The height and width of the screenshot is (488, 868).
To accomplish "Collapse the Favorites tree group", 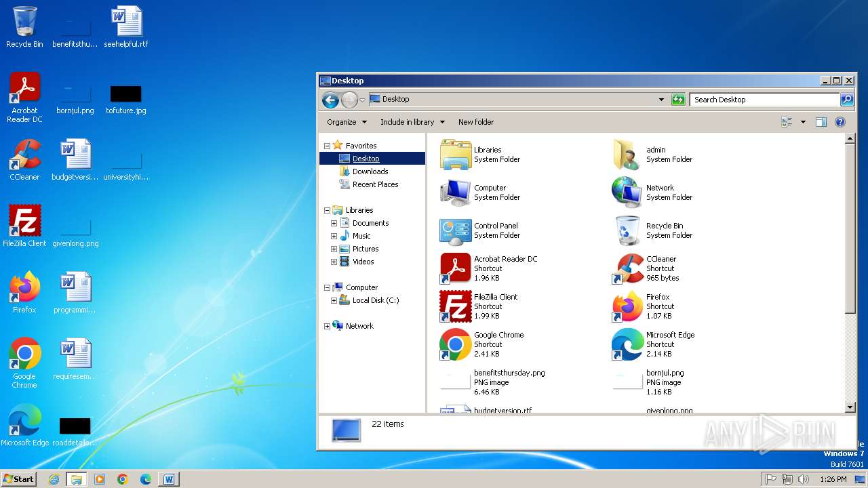I will 327,146.
